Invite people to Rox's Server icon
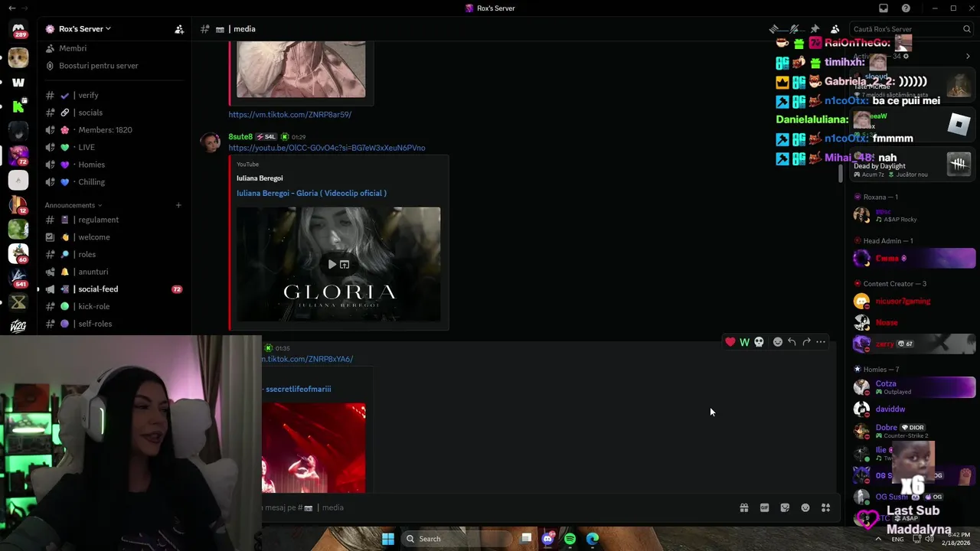Image resolution: width=980 pixels, height=551 pixels. pyautogui.click(x=179, y=29)
